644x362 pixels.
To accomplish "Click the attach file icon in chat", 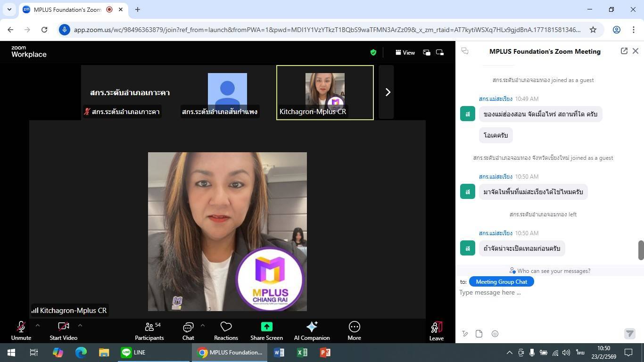I will pyautogui.click(x=479, y=334).
